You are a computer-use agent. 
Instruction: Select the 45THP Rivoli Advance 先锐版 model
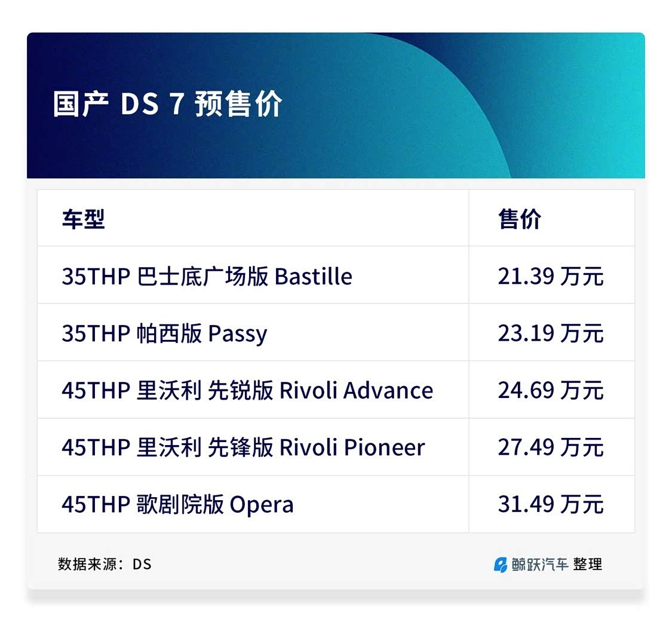tap(247, 391)
